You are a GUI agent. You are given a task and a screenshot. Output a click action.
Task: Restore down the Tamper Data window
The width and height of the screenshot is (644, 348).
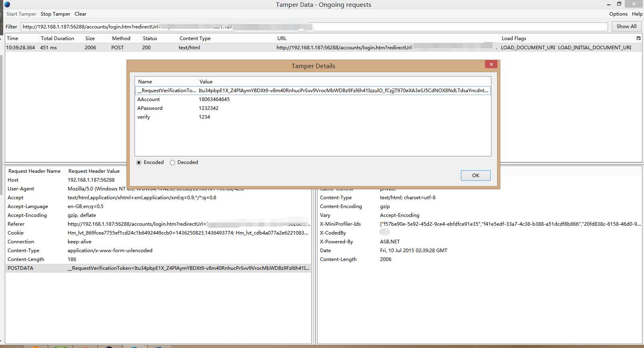(x=619, y=4)
